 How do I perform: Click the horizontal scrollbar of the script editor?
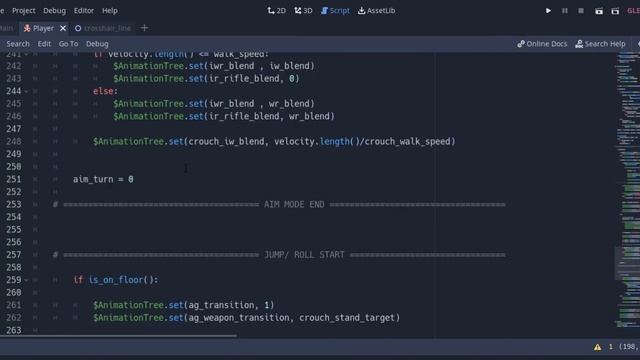click(118, 336)
